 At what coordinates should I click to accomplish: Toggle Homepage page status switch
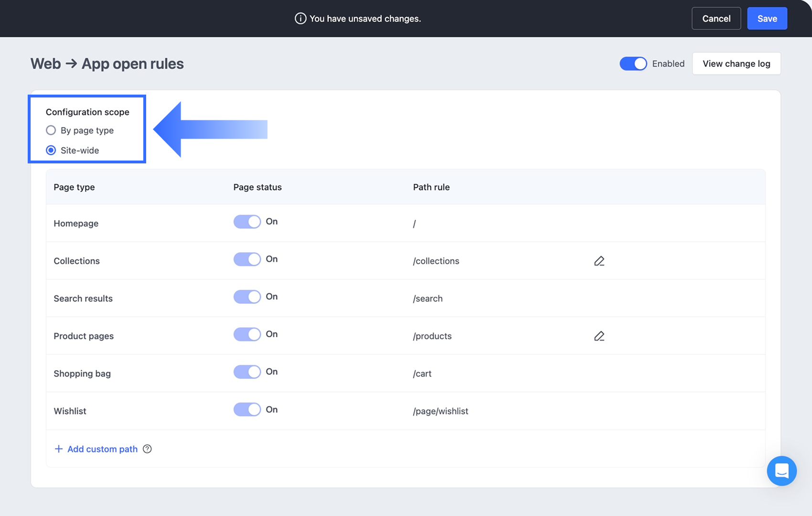coord(247,222)
